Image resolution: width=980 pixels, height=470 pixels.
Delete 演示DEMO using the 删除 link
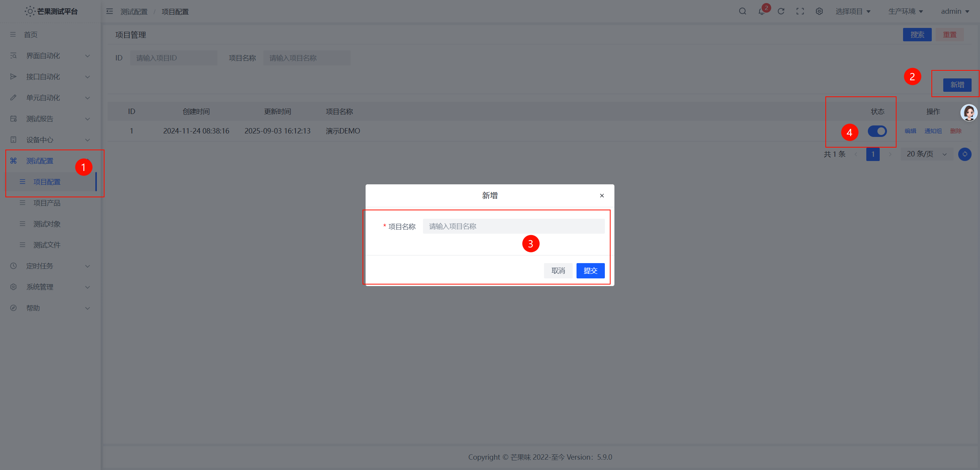956,130
